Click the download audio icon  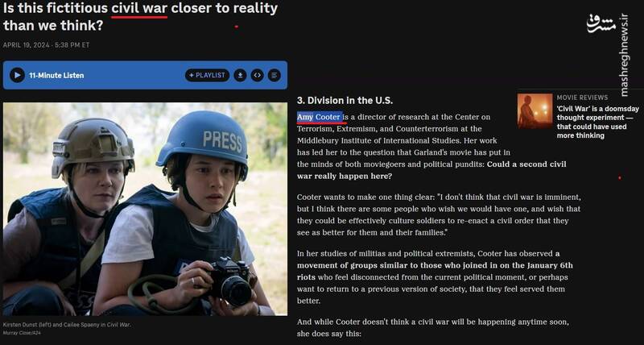240,75
